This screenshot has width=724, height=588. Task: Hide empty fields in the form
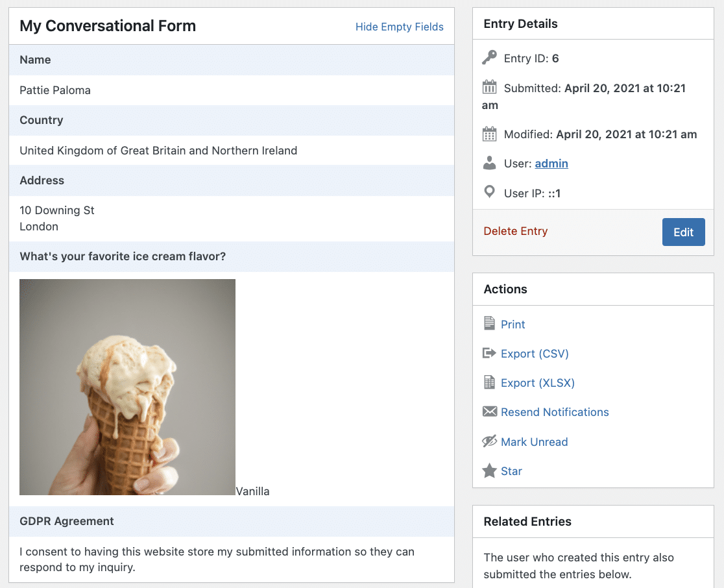[400, 27]
